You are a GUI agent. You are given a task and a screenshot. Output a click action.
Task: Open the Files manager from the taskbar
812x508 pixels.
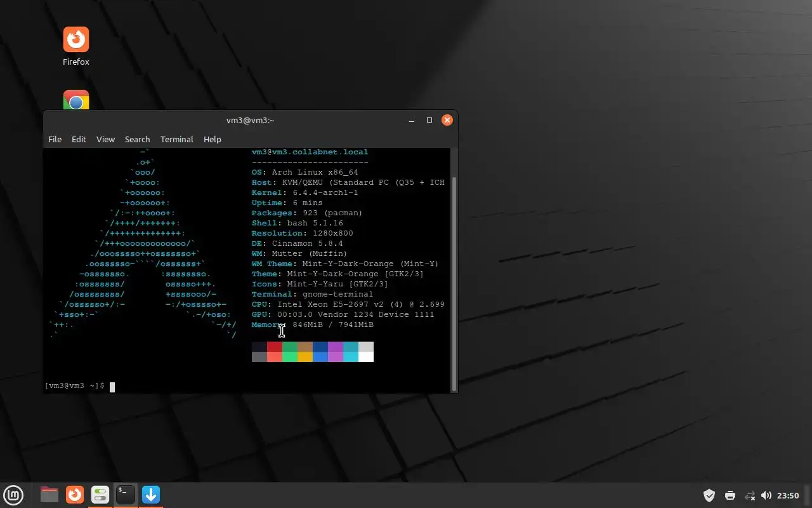[49, 495]
